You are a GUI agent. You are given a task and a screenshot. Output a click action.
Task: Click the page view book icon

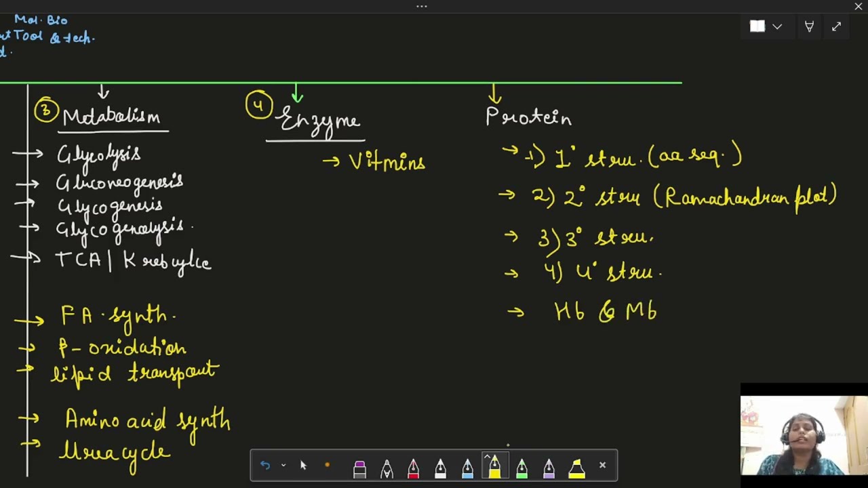tap(757, 26)
